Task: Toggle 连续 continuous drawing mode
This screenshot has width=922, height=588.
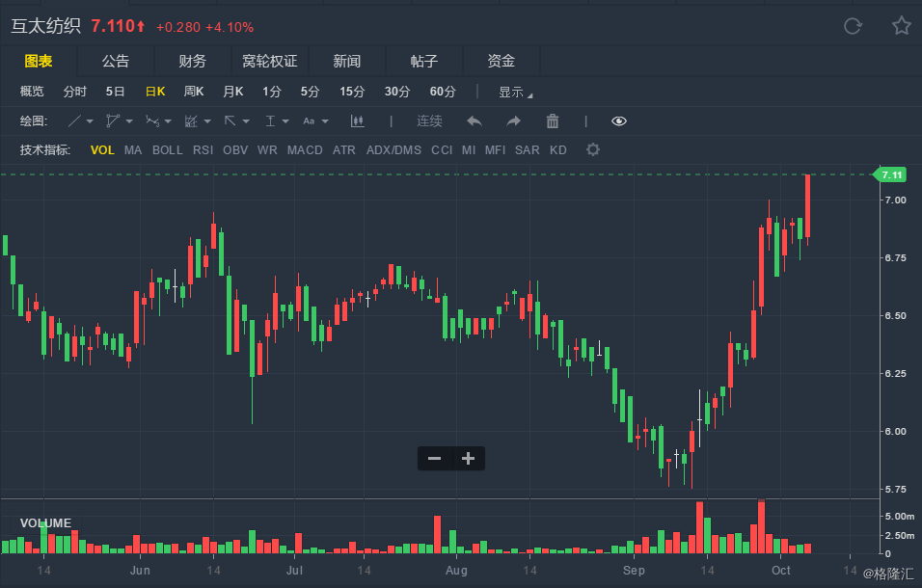Action: [x=429, y=121]
